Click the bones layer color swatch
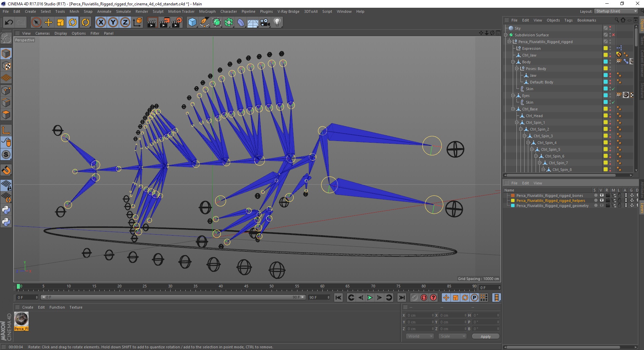The width and height of the screenshot is (644, 350). 513,196
